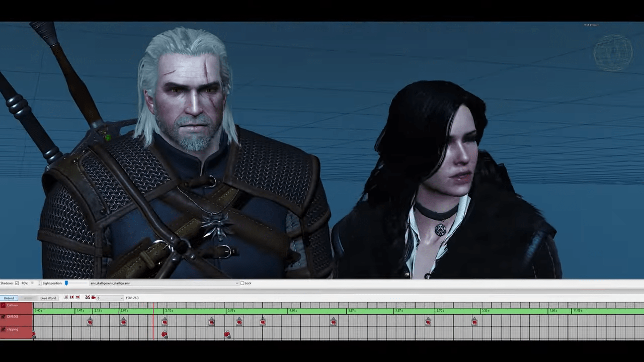Click the red playhead line on timeline
The image size is (644, 362).
click(153, 321)
